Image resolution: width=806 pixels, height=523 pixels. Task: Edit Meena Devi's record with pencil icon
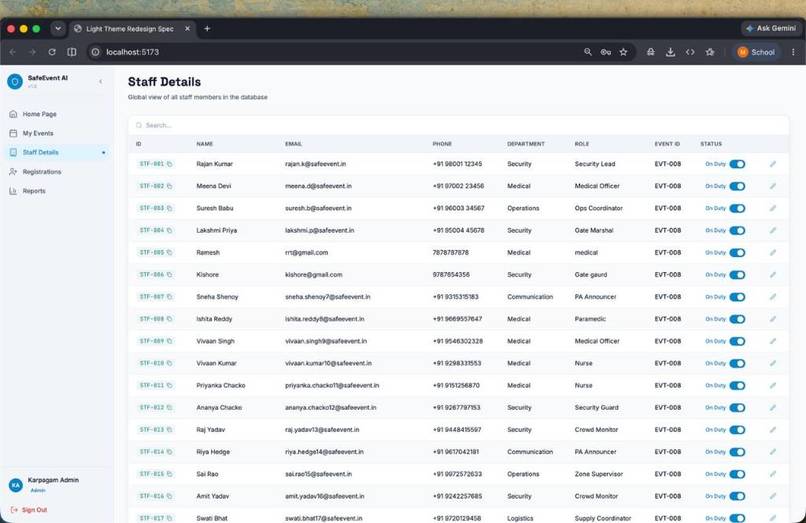(773, 186)
